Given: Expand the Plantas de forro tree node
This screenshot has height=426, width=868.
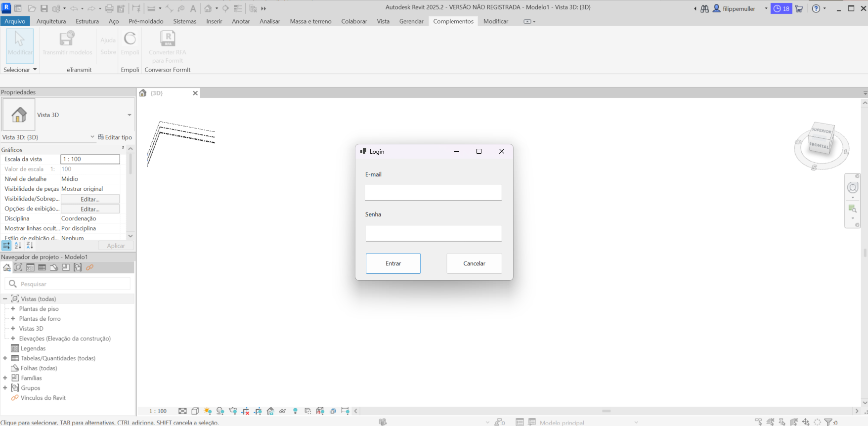Looking at the screenshot, I should pos(13,319).
